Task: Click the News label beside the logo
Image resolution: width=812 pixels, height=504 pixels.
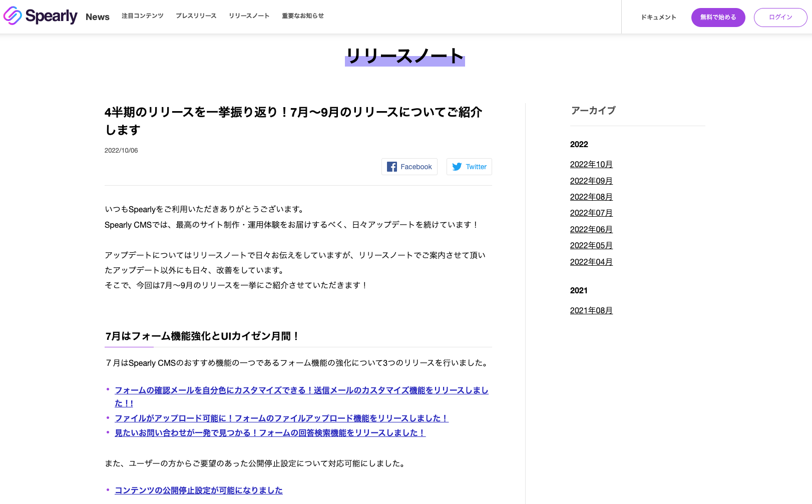Action: 98,17
